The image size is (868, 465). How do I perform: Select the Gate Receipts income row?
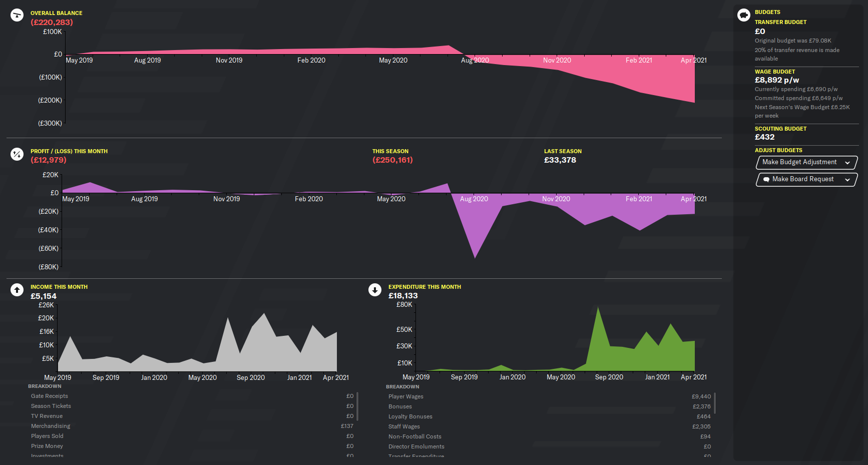click(192, 396)
